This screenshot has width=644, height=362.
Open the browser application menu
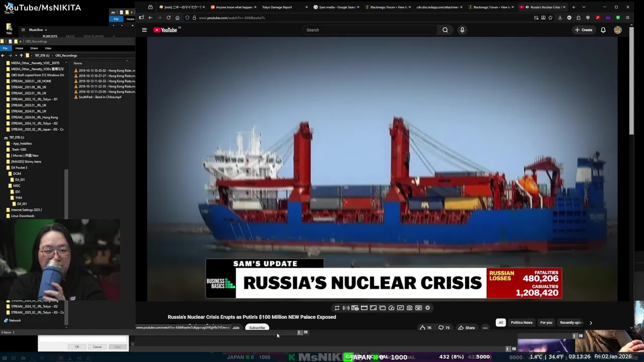click(x=627, y=18)
